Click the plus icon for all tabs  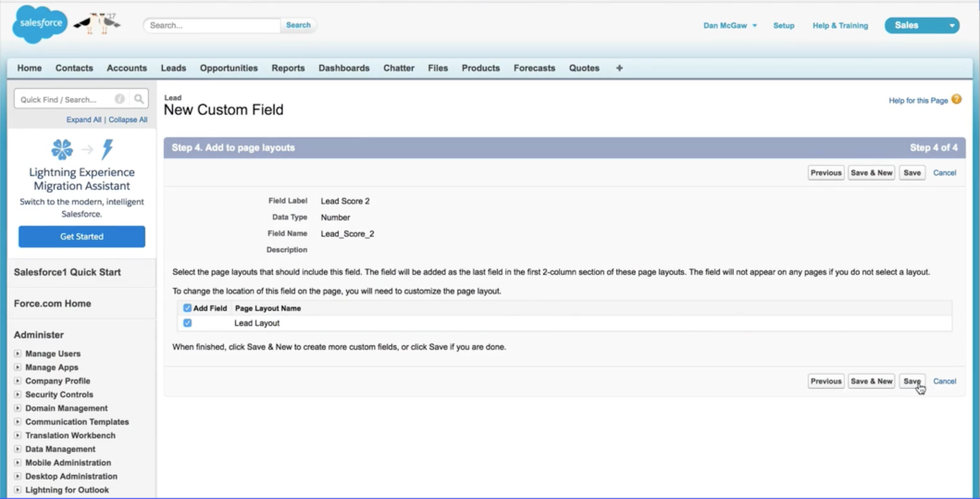pyautogui.click(x=619, y=69)
